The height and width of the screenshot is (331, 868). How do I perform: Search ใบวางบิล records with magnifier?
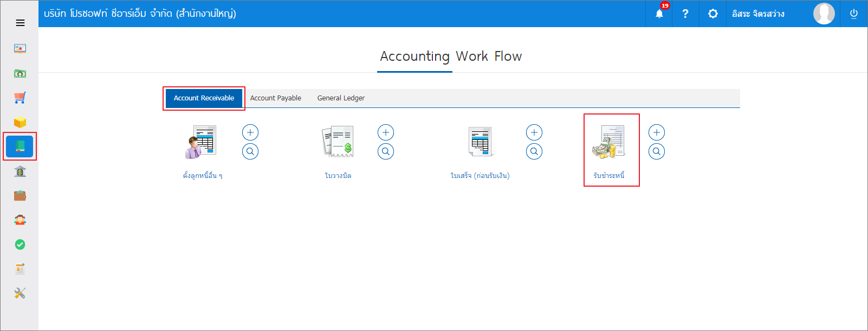coord(386,151)
